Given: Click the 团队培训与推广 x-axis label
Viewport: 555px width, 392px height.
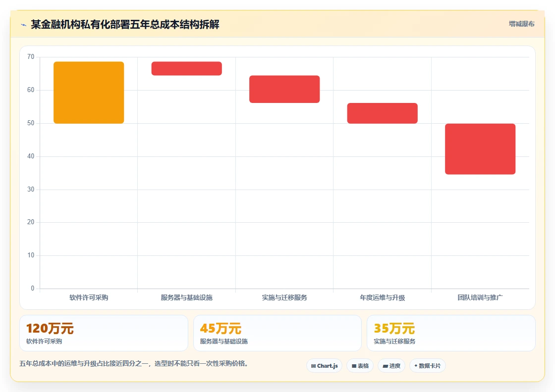Looking at the screenshot, I should 480,297.
